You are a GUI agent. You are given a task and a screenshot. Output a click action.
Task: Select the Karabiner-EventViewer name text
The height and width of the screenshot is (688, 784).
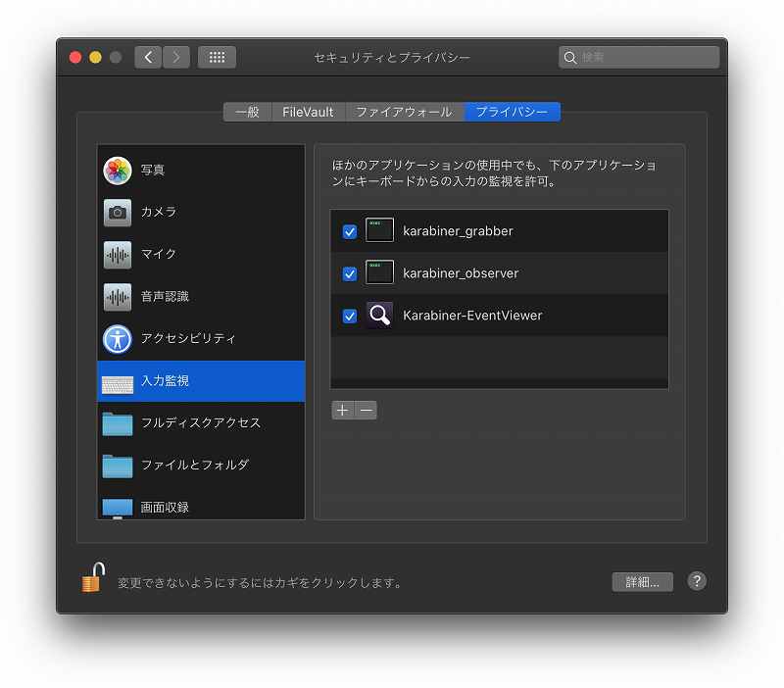472,315
